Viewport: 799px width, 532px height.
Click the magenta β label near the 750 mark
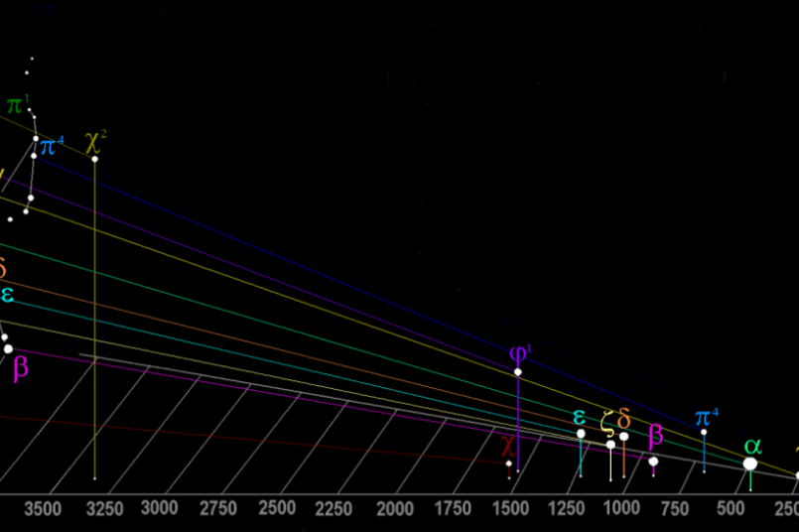[655, 435]
